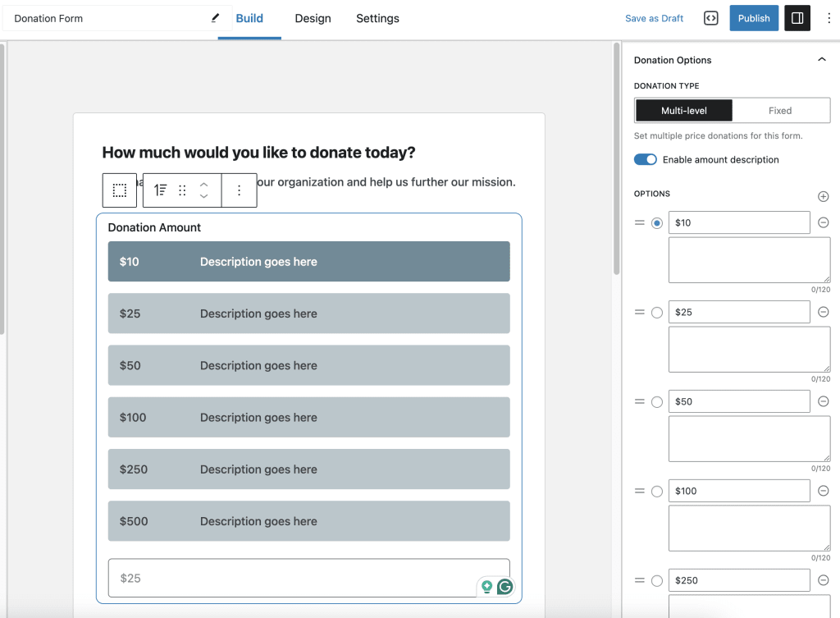
Task: Set $250 as default donation option
Action: [657, 581]
